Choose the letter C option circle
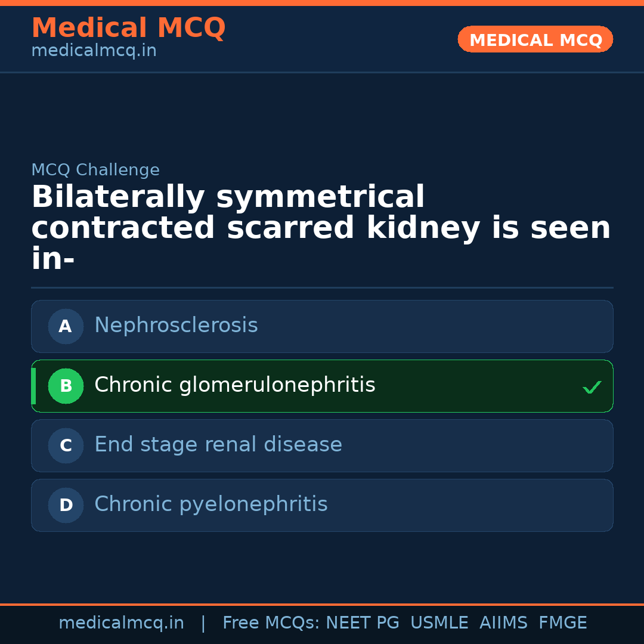 [x=66, y=445]
